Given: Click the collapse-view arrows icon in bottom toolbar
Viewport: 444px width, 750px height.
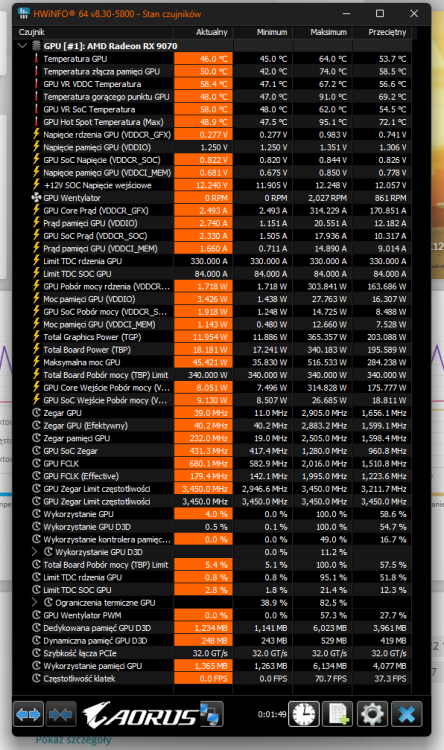Looking at the screenshot, I should [x=61, y=715].
